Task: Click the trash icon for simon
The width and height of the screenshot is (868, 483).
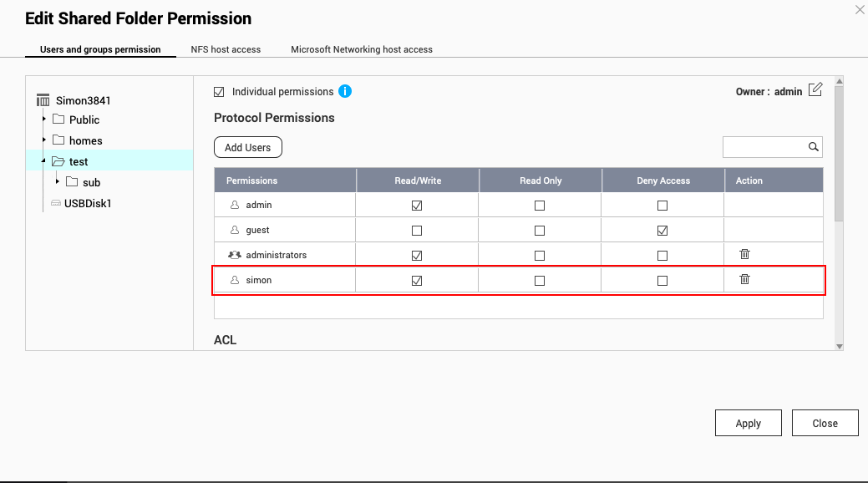Action: 745,279
